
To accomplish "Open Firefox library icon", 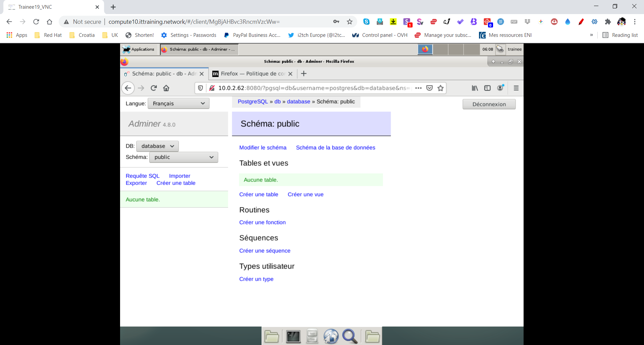I will [475, 88].
